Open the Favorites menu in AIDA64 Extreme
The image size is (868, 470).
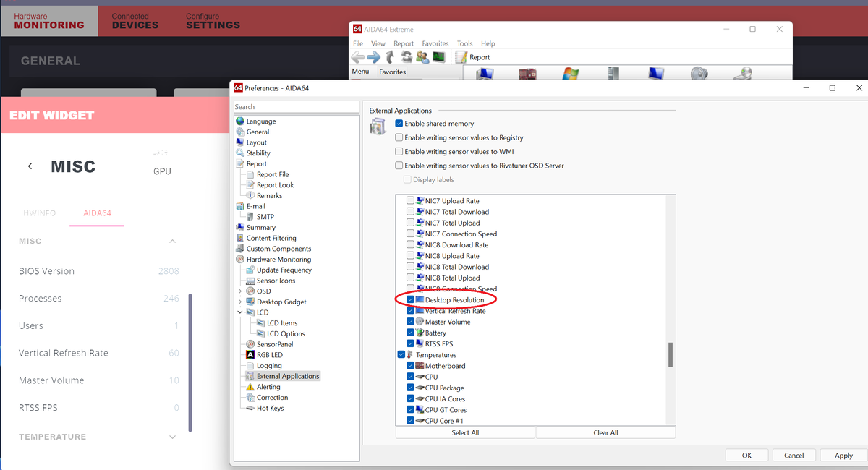point(435,43)
